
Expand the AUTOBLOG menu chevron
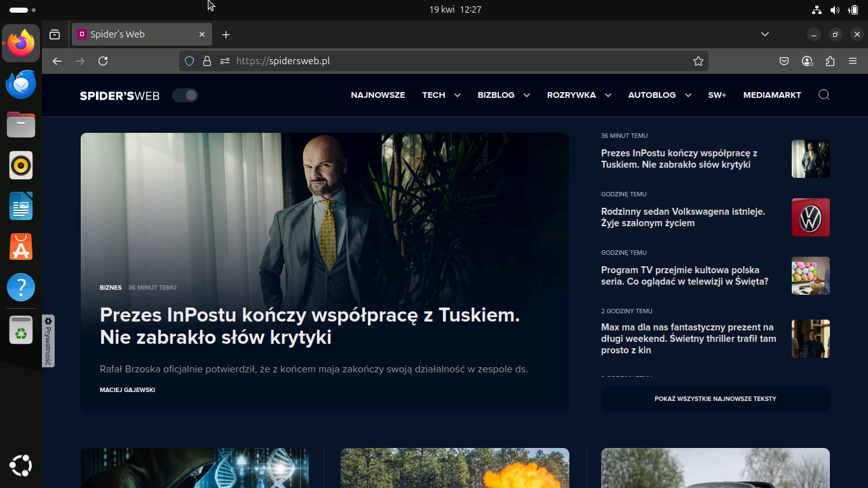[688, 95]
